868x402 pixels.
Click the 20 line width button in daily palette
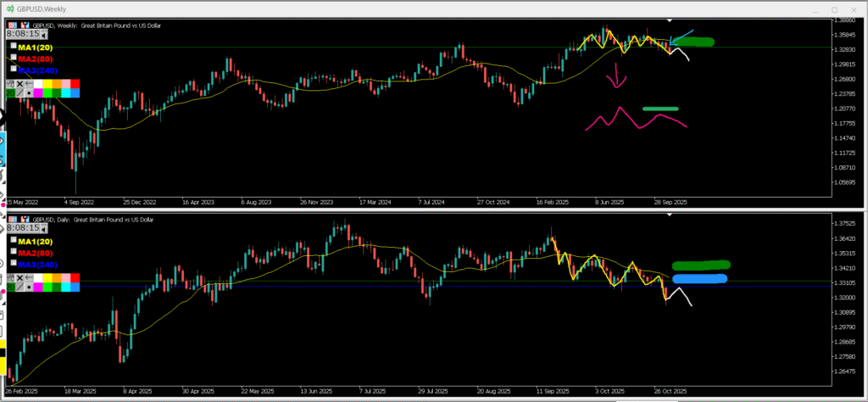(9, 288)
